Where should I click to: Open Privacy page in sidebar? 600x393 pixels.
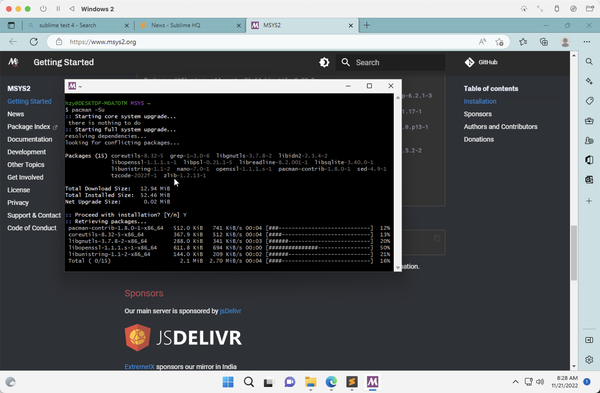(18, 202)
